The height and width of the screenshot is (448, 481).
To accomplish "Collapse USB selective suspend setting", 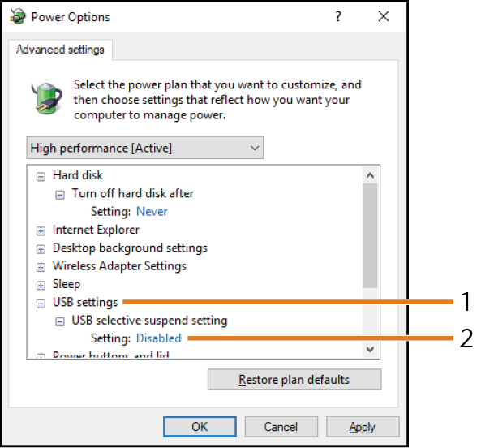I will (x=60, y=321).
